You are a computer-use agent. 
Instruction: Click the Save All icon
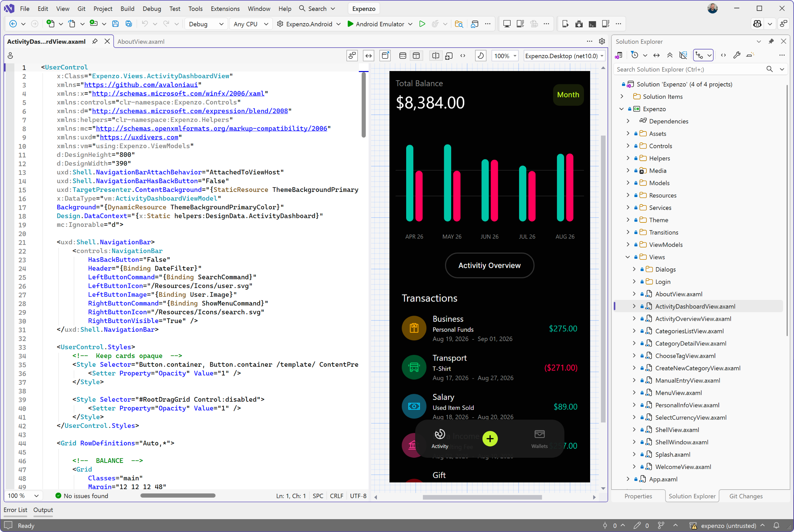129,24
